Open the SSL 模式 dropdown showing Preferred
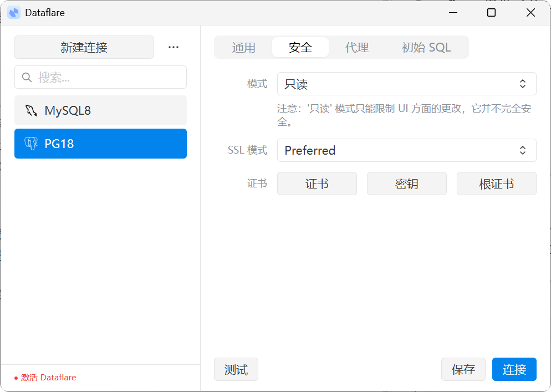The image size is (551, 392). point(406,150)
